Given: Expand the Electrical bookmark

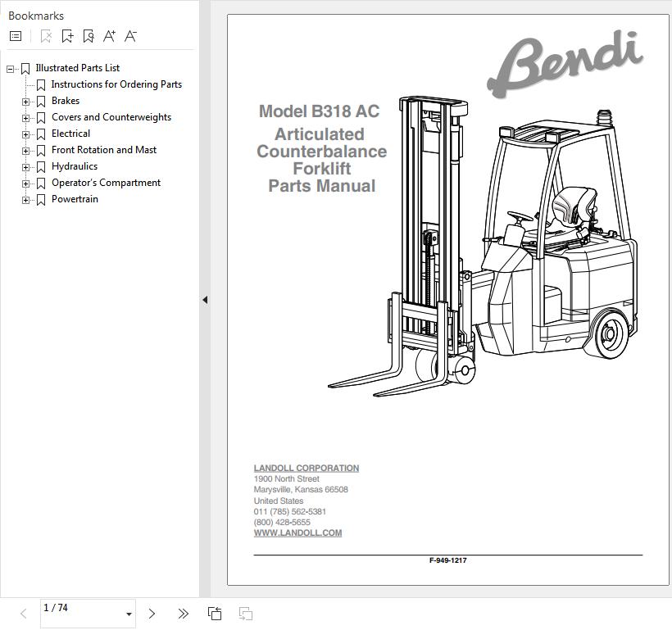Looking at the screenshot, I should coord(25,134).
